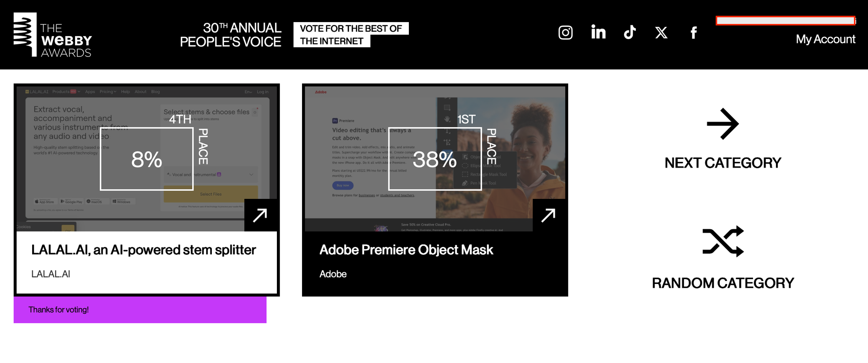Visit the TikTok social link
Viewport: 868px width, 363px height.
click(630, 32)
